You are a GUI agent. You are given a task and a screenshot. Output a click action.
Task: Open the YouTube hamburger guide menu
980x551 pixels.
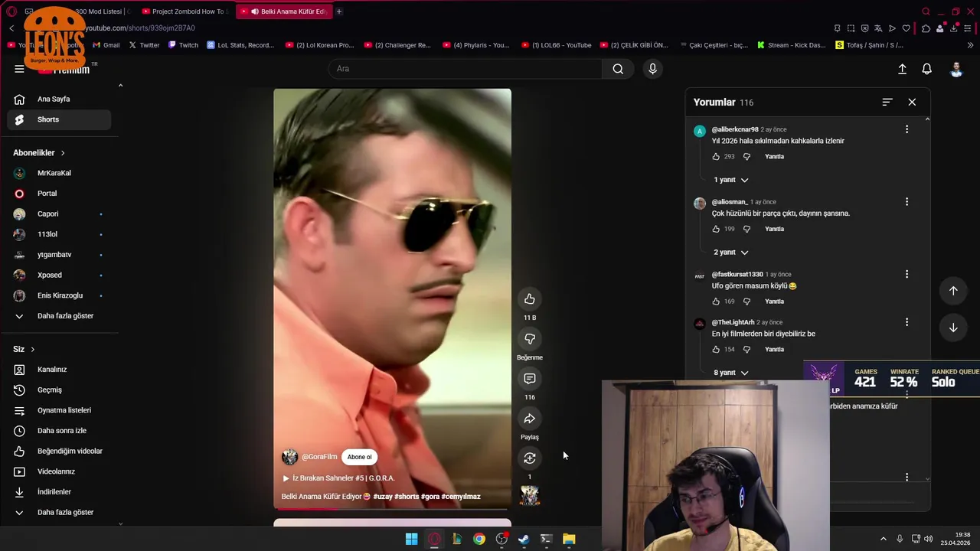click(19, 69)
